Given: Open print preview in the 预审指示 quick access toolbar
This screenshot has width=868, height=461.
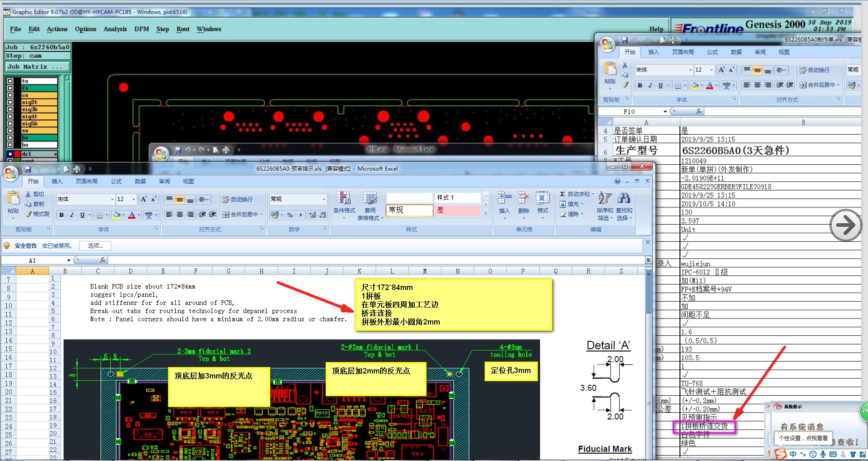Looking at the screenshot, I should 67,169.
